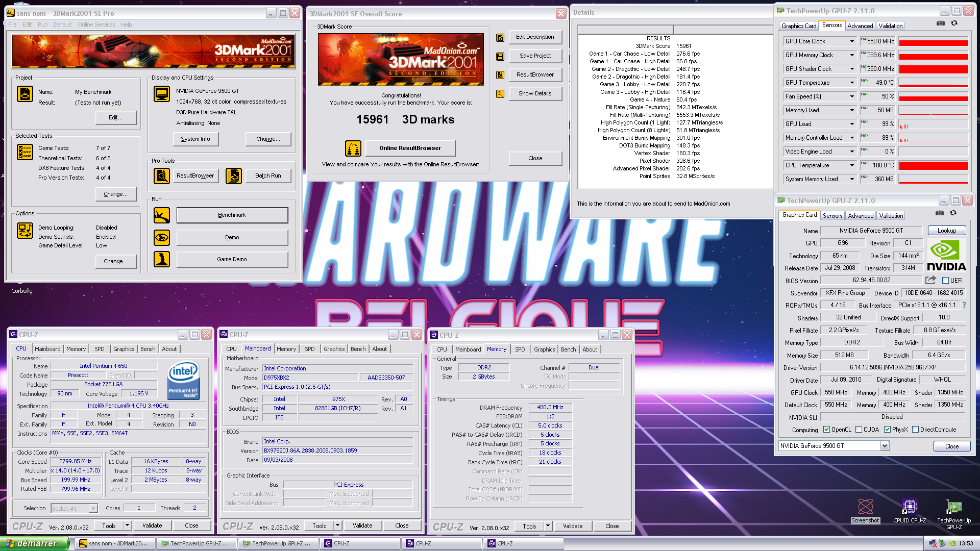The width and height of the screenshot is (980, 551).
Task: Click the refresh icon in GPU-Z Graphics Card window
Action: (x=953, y=213)
